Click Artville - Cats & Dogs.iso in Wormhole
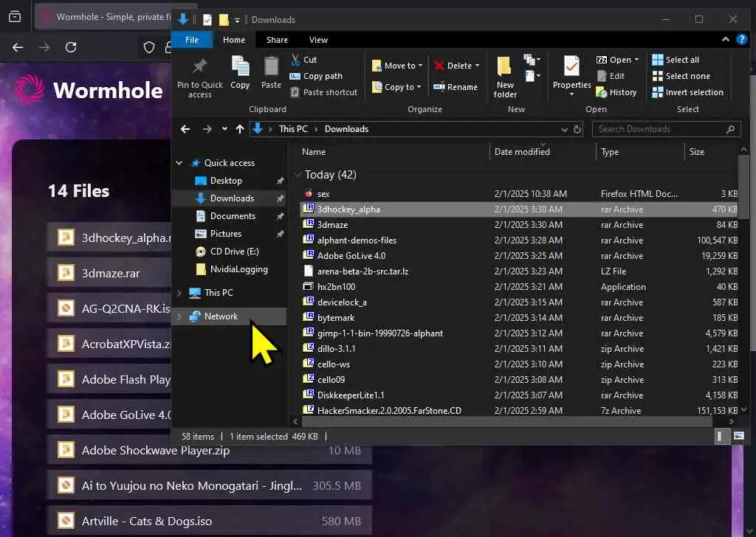Image resolution: width=756 pixels, height=537 pixels. pos(209,521)
